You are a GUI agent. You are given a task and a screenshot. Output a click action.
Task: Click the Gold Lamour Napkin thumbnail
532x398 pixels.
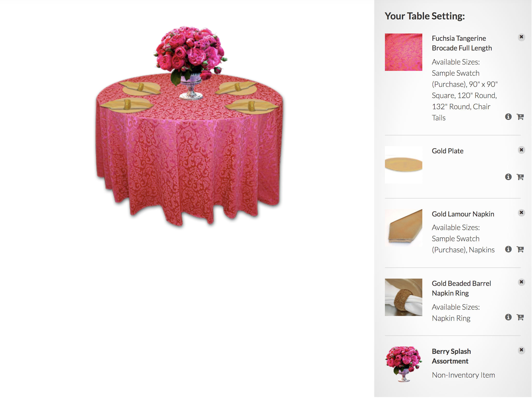(x=403, y=228)
